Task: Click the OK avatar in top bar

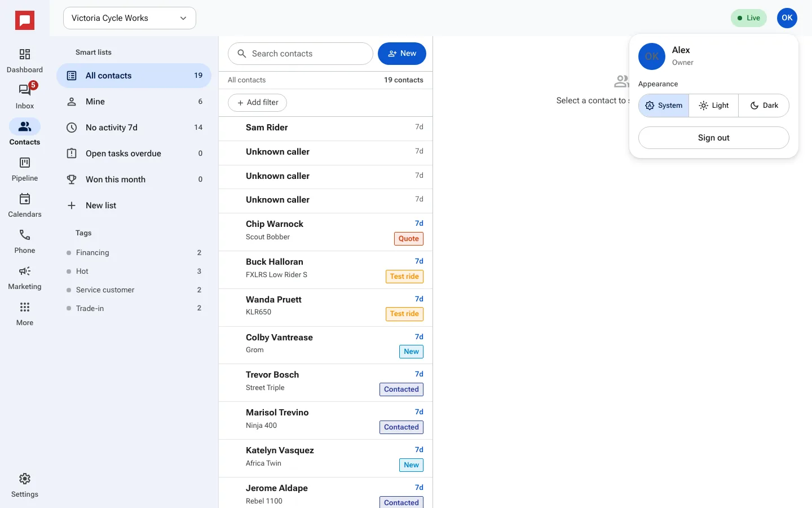Action: [787, 18]
